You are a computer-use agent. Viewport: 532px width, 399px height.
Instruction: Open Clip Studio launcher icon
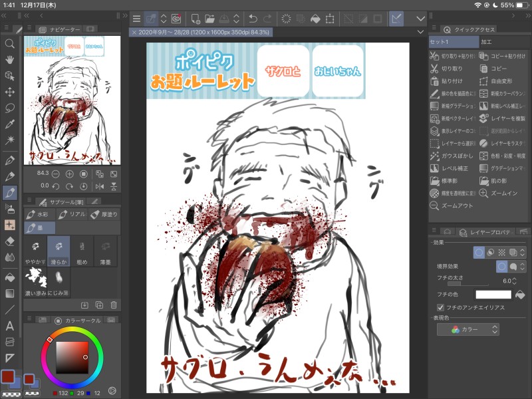(x=176, y=19)
